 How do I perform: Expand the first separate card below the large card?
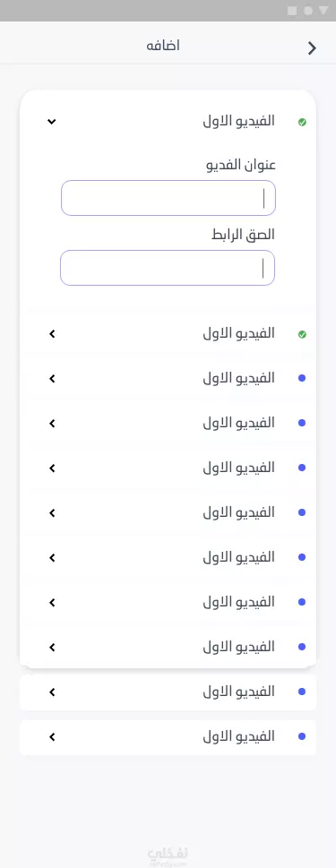pos(168,692)
